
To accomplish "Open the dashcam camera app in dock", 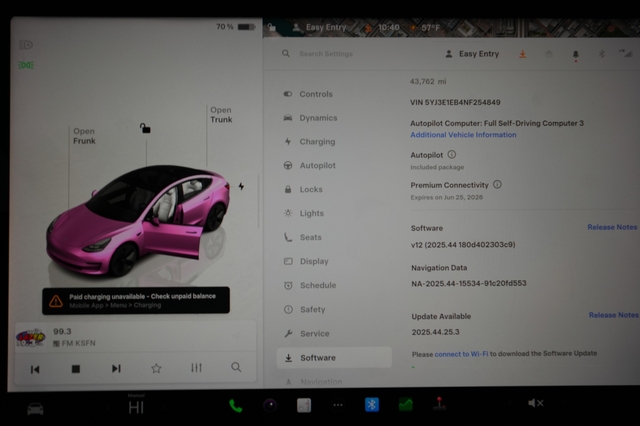I will point(270,405).
